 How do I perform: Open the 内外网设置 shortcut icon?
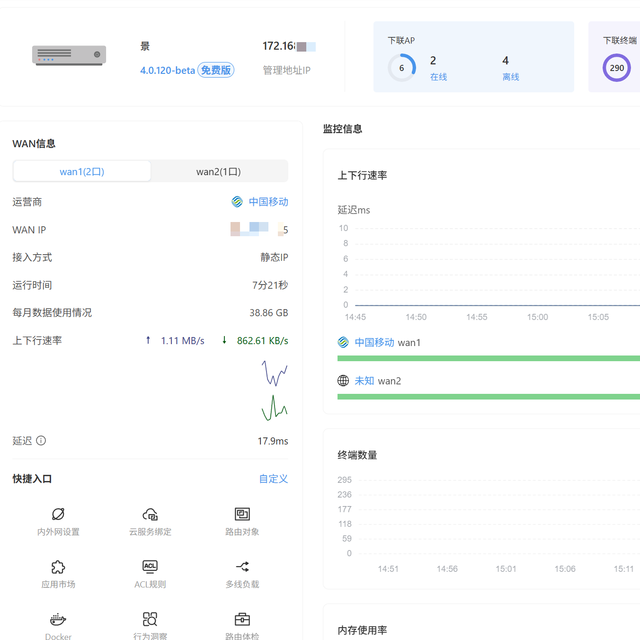(58, 514)
